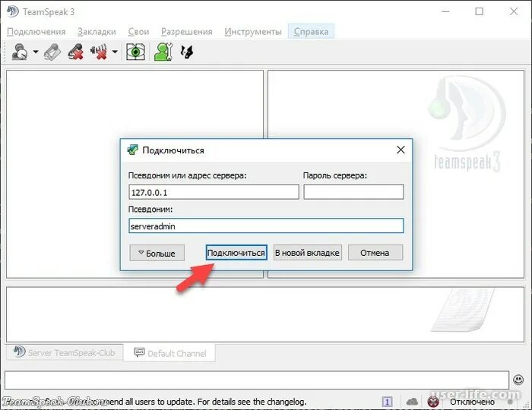
Task: Click the В новой вкладке button
Action: click(307, 253)
